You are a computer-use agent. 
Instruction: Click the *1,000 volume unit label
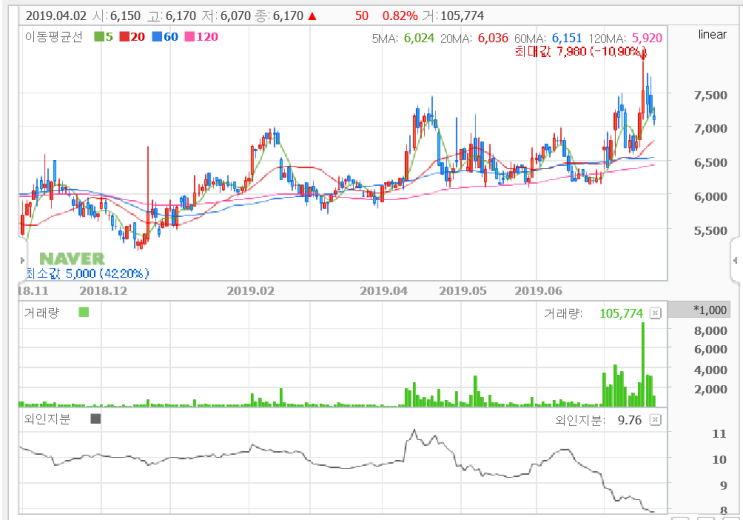710,310
